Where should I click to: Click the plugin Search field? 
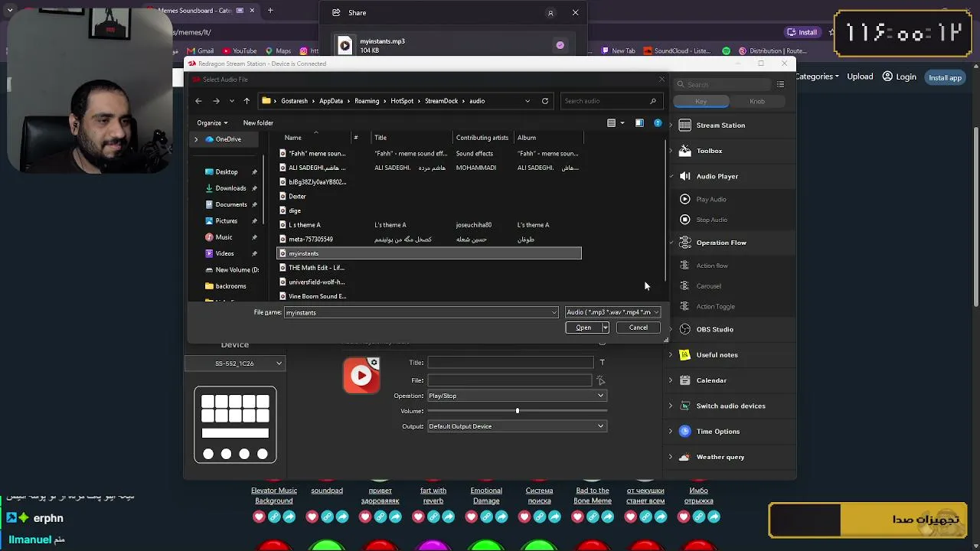coord(724,84)
